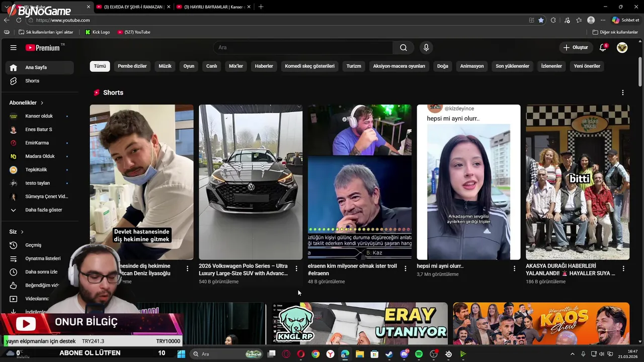Choose Son yüklenenler filter chip
The width and height of the screenshot is (644, 362).
512,66
